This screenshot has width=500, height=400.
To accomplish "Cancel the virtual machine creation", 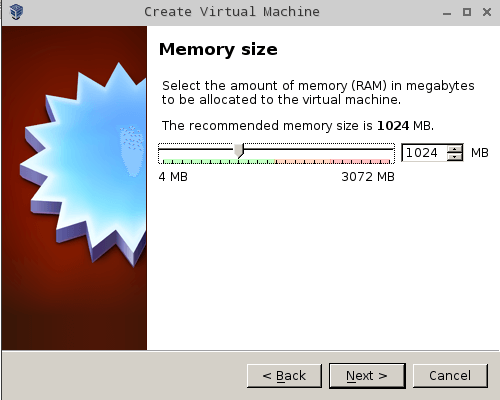I will click(x=450, y=376).
